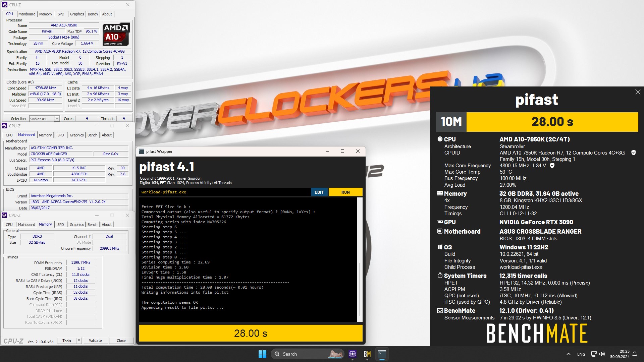Viewport: 644px width, 362px height.
Task: Click the CAS# Latency value 11.0 clocks
Action: (x=80, y=275)
